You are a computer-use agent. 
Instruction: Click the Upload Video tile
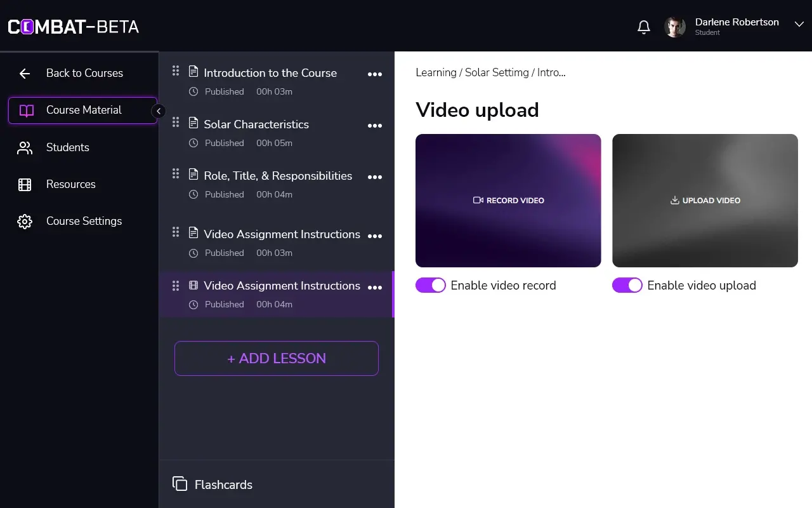pos(705,200)
